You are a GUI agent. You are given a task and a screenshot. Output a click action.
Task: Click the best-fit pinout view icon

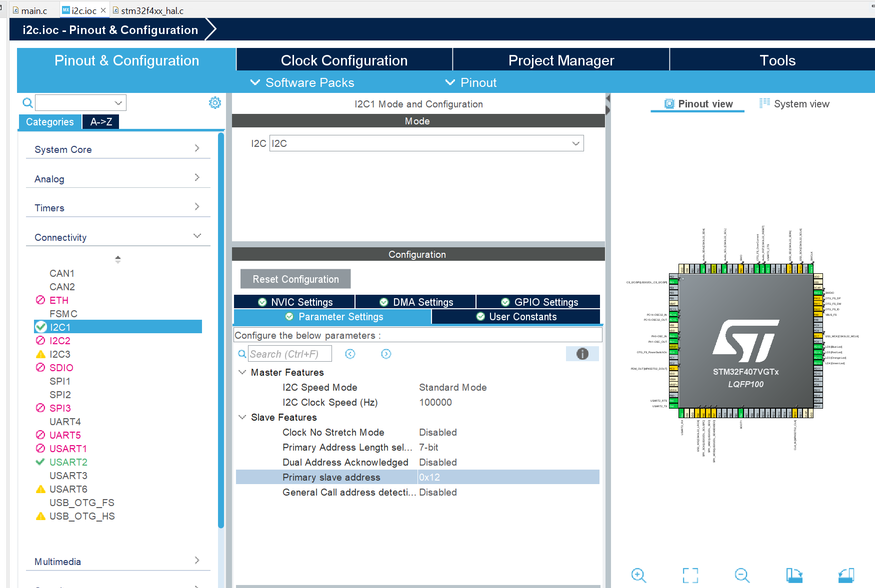click(690, 576)
